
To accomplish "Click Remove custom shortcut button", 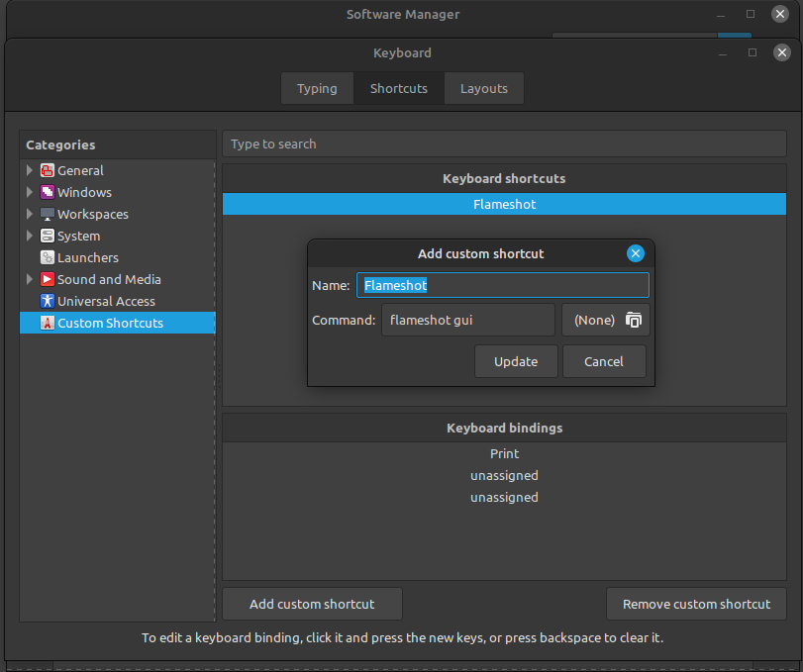I will (x=696, y=604).
